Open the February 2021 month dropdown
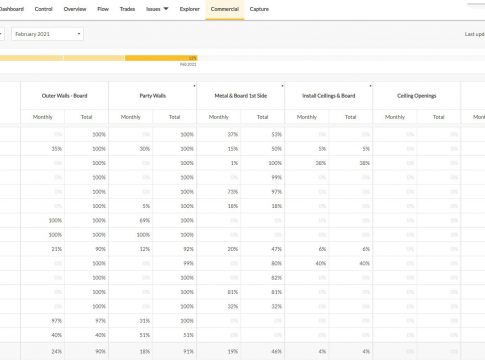The image size is (485, 360). point(47,34)
